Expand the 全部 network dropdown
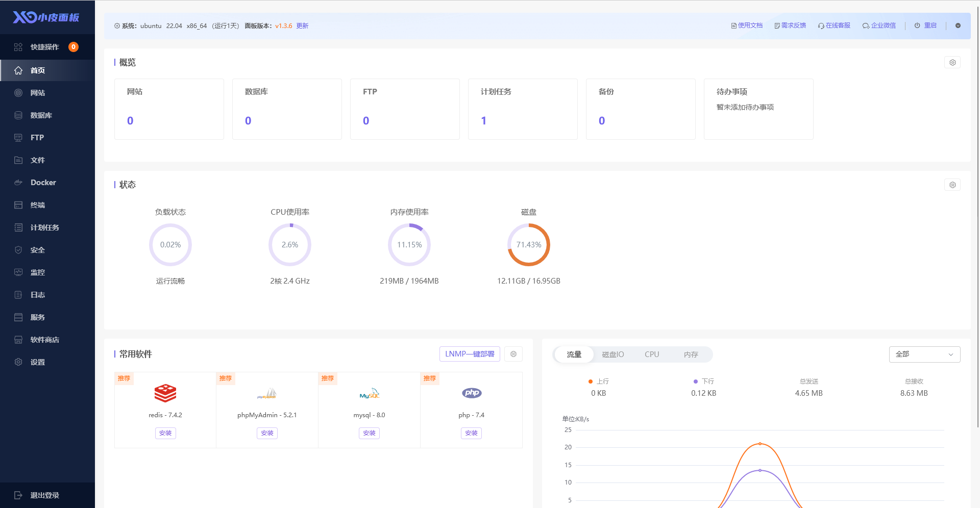Viewport: 980px width, 508px height. pyautogui.click(x=924, y=354)
